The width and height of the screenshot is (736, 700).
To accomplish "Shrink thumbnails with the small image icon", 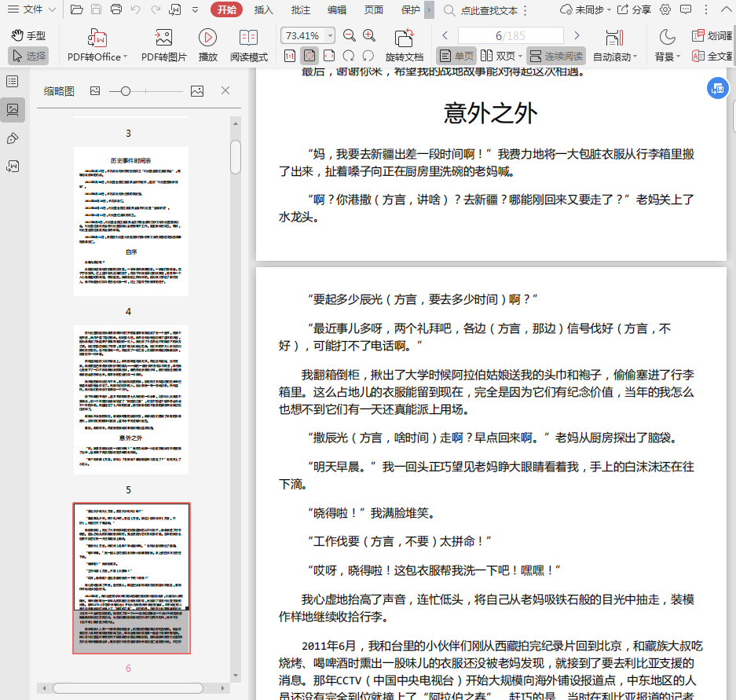I will [95, 91].
